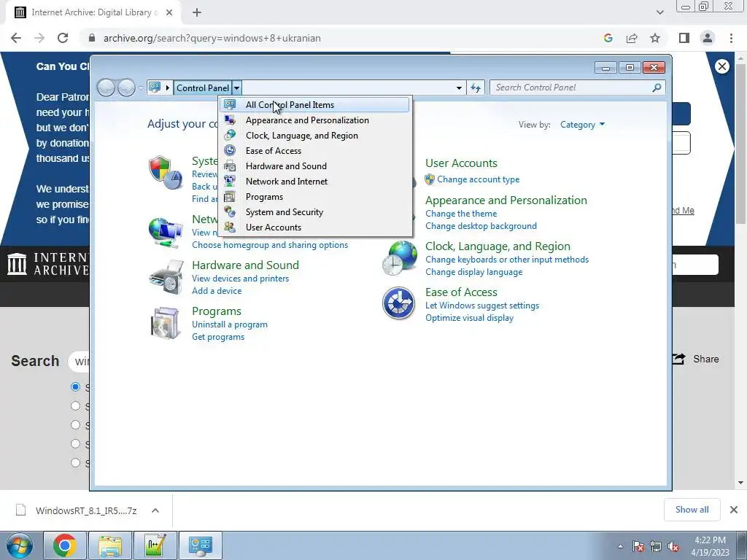Viewport: 747px width, 560px height.
Task: Click Show all downloads button
Action: pos(692,510)
